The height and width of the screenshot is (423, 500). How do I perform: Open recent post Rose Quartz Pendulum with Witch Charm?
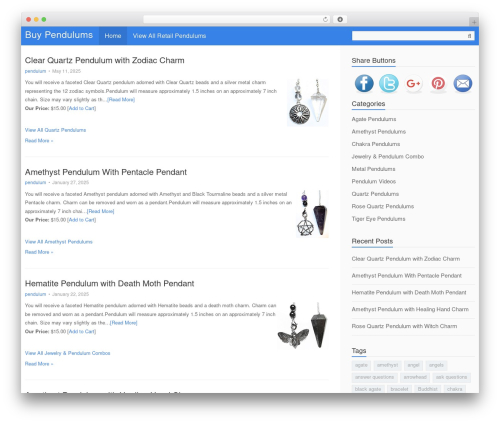(x=404, y=326)
